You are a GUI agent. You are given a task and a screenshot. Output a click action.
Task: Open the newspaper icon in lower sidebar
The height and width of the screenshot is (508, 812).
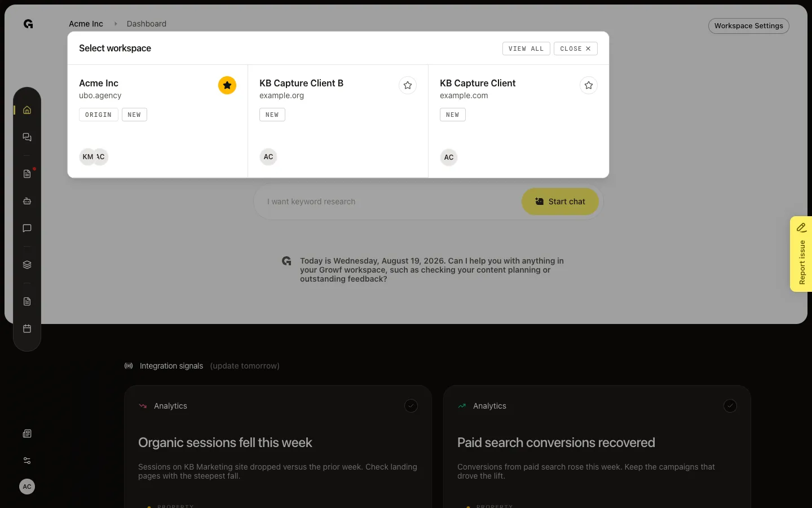click(x=27, y=433)
